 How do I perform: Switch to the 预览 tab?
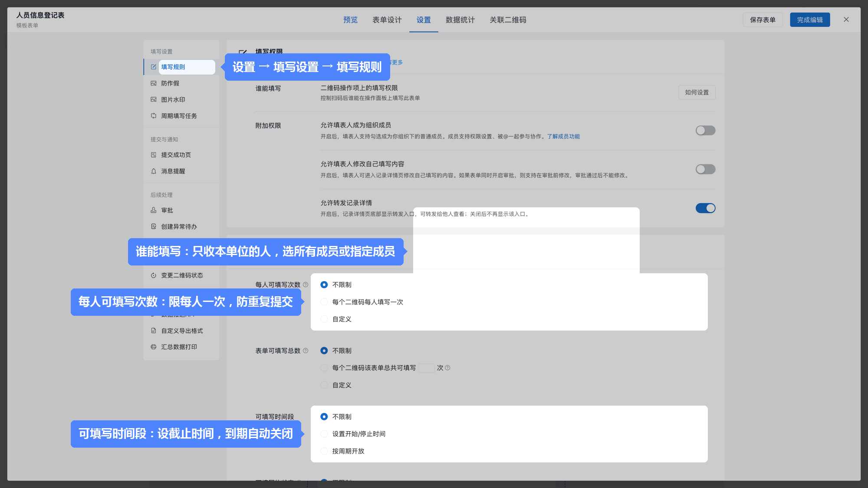350,20
